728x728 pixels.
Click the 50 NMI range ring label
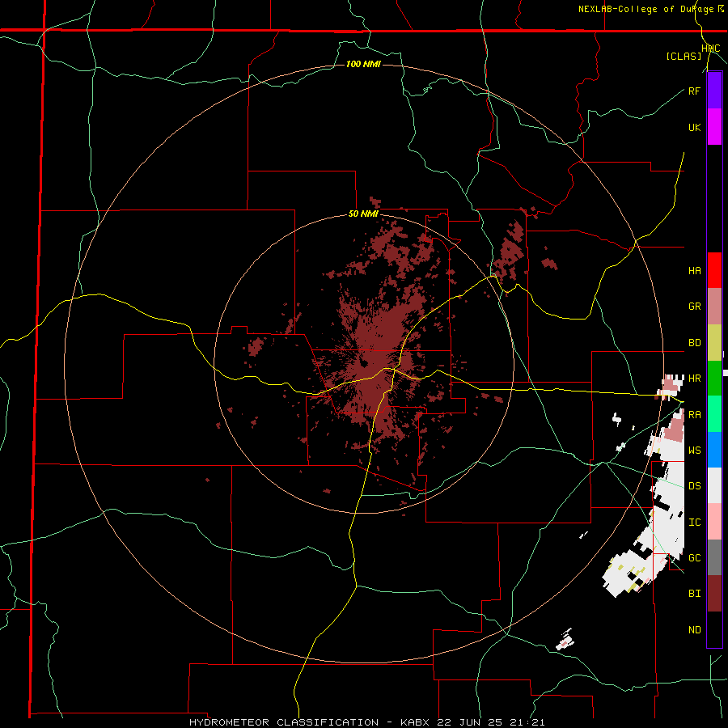coord(363,214)
